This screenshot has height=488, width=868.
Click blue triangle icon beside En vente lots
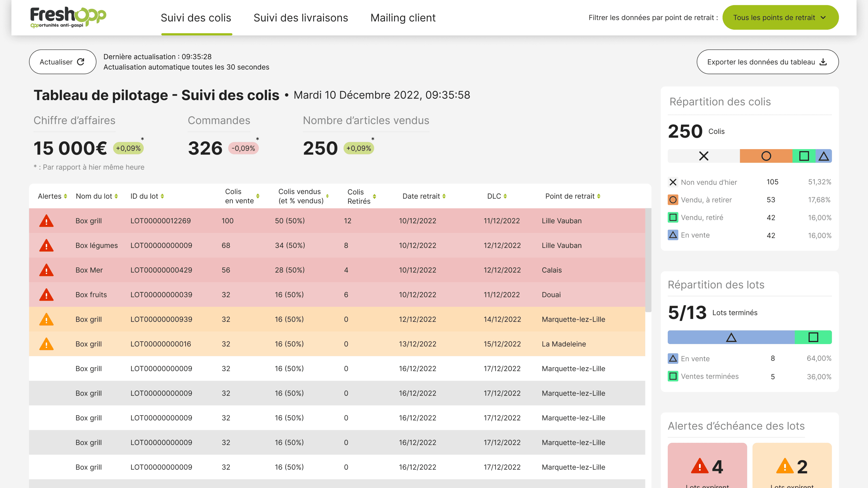[672, 358]
